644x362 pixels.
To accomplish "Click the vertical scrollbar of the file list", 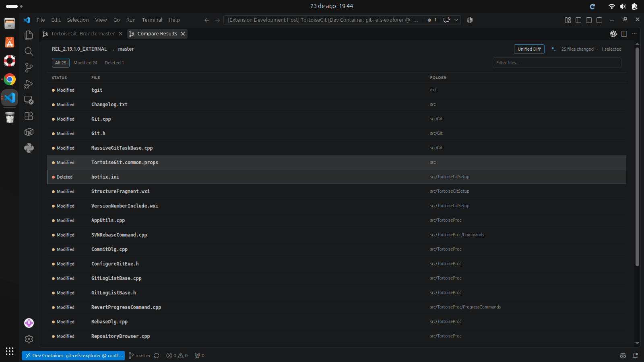I will pos(637,157).
